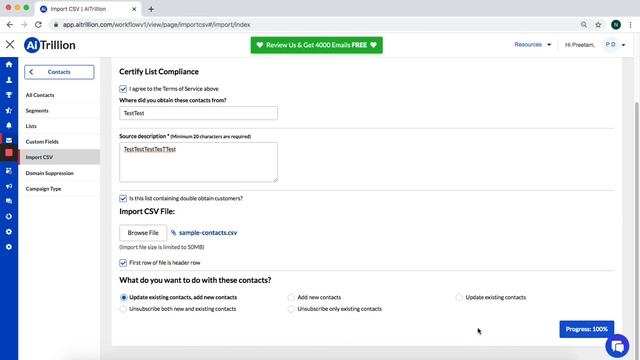Open the upper gear icon in sidebar

click(9, 231)
